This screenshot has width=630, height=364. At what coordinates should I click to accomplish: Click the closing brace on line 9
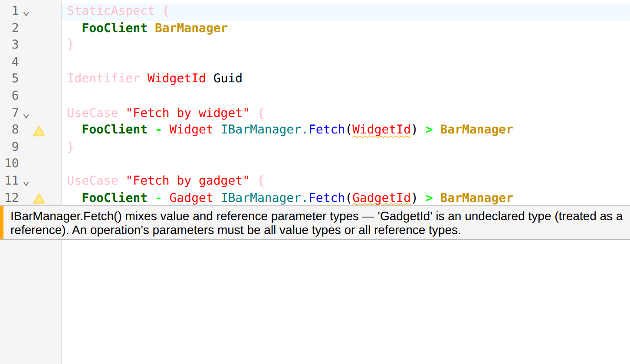click(x=71, y=147)
